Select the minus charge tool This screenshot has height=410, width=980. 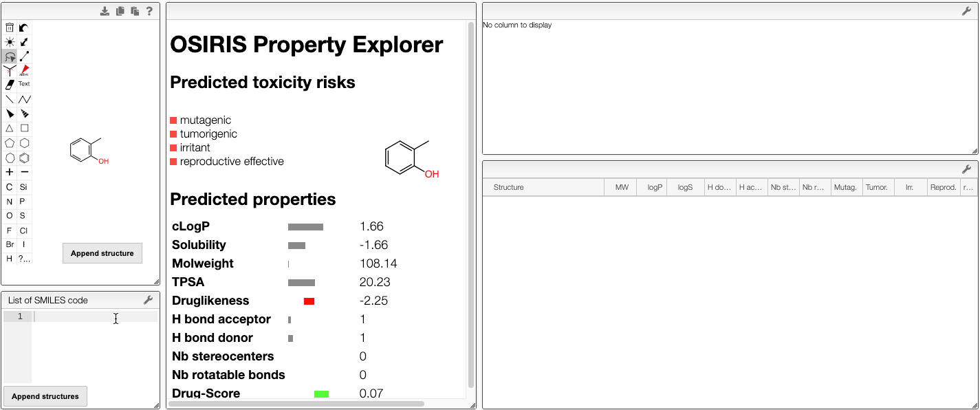[24, 172]
